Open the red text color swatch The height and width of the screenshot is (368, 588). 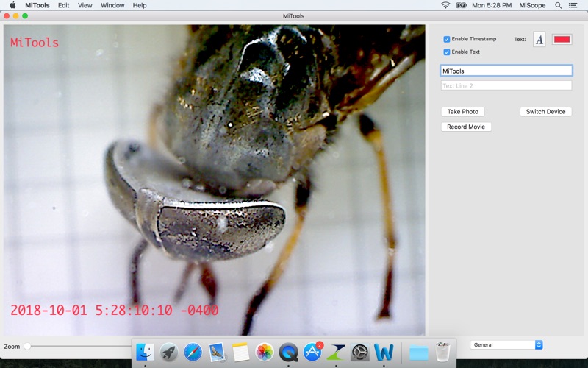[x=562, y=40]
